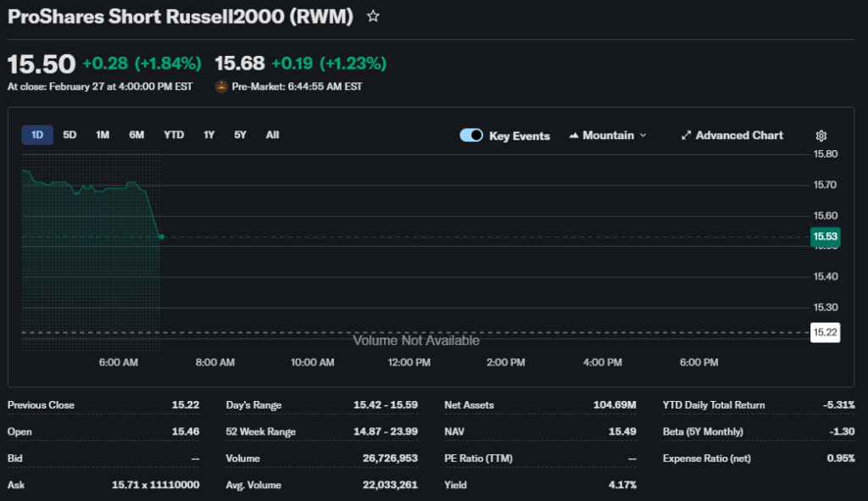This screenshot has width=868, height=501.
Task: Select the 1M chart range
Action: 103,135
